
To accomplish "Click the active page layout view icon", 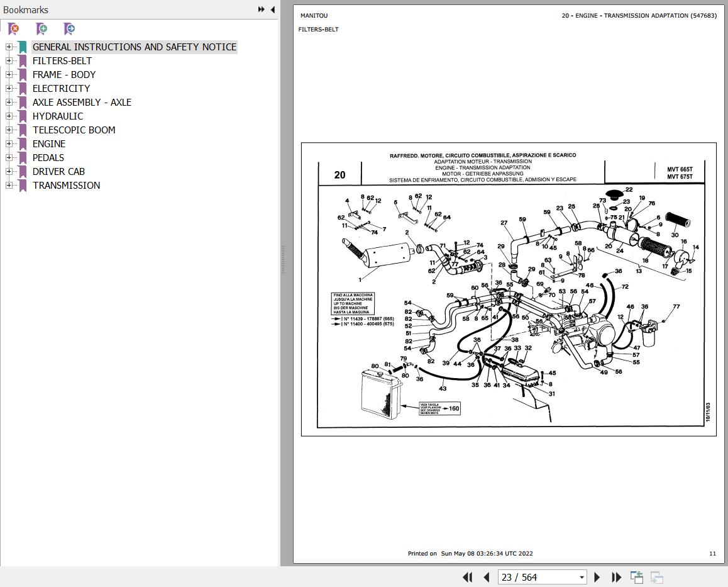I will [x=637, y=577].
